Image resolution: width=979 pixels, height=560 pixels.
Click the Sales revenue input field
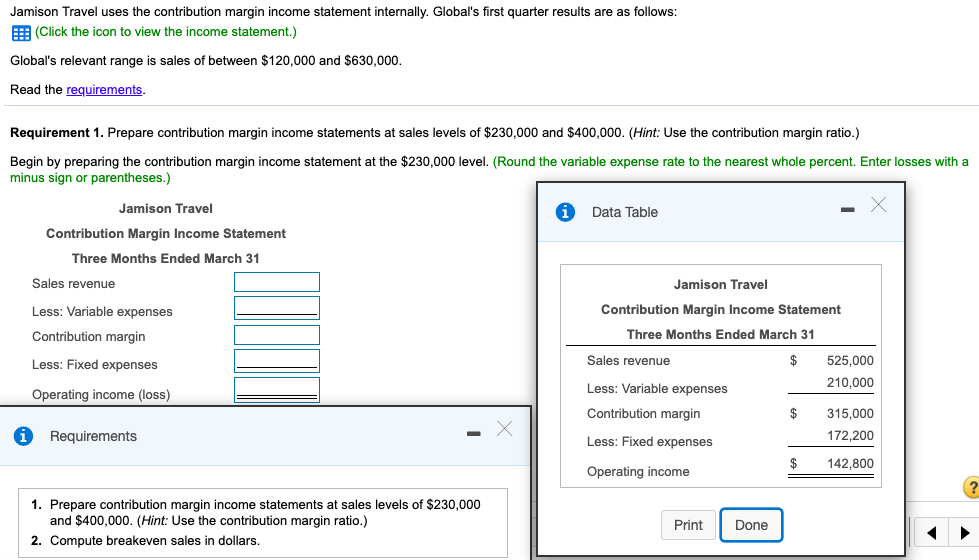coord(277,282)
